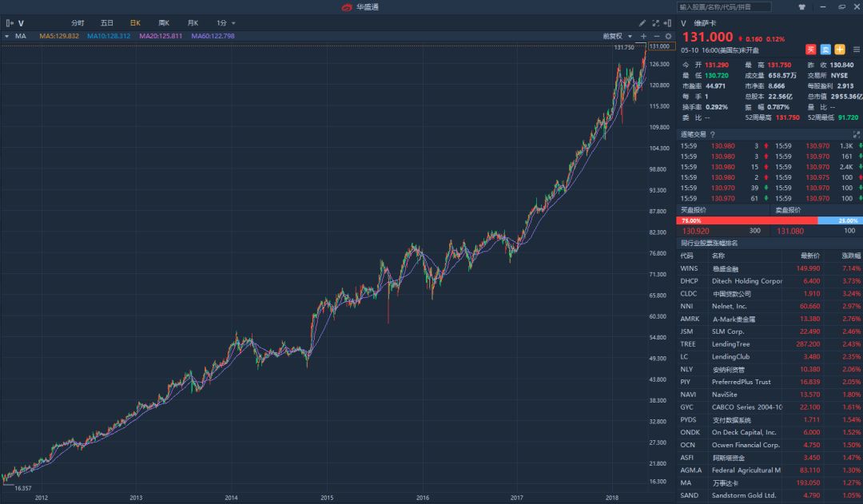Click the red Buy (买) button

811,49
